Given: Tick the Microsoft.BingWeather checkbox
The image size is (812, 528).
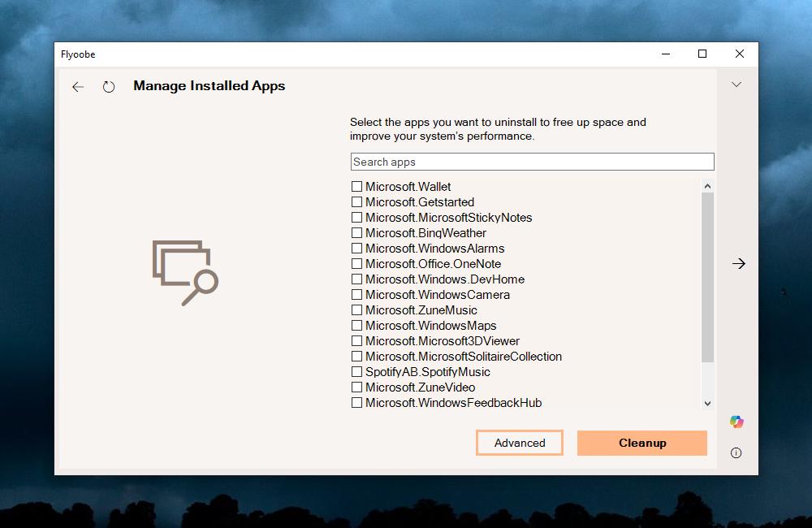Looking at the screenshot, I should pos(356,232).
